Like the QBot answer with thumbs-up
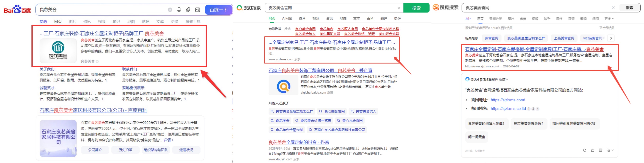 click(593, 150)
